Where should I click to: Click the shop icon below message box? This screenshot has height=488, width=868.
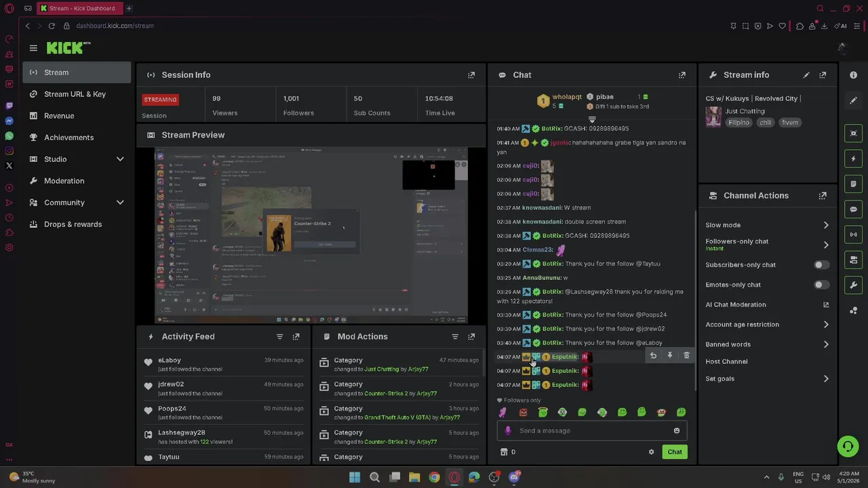[504, 452]
